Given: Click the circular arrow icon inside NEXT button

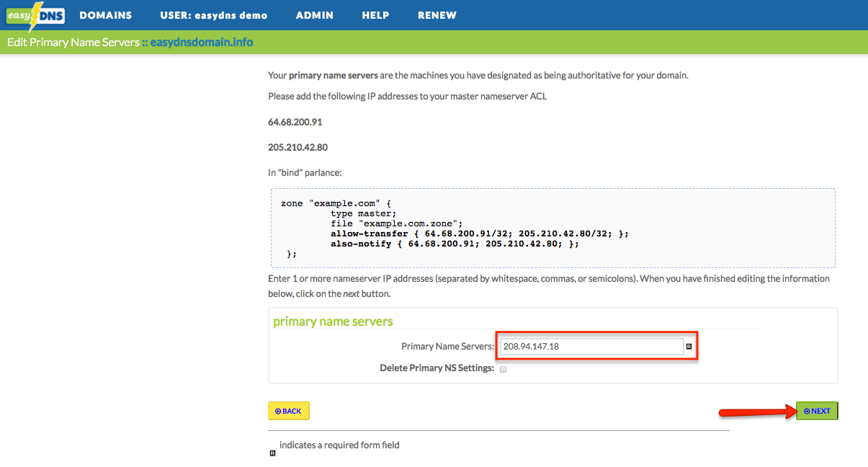Looking at the screenshot, I should point(806,410).
